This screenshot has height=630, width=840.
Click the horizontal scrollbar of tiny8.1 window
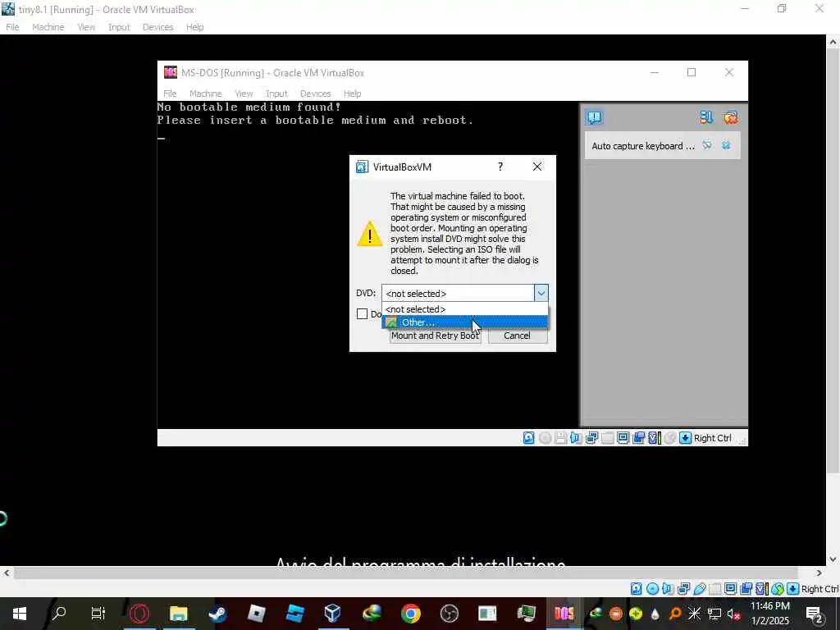(x=406, y=573)
